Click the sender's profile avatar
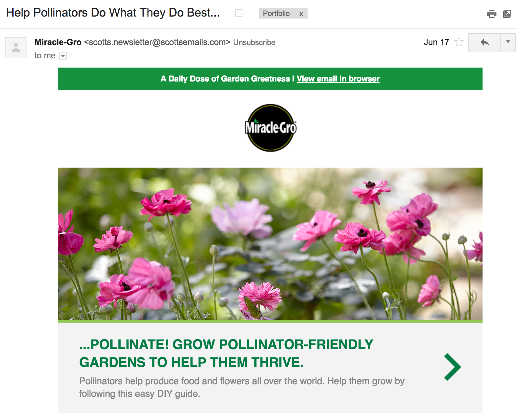 click(x=16, y=48)
